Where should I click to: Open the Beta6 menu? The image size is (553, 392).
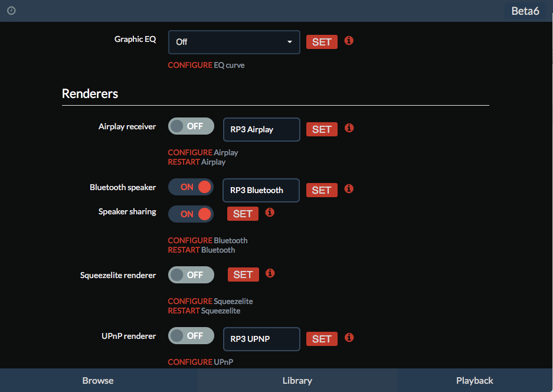point(525,11)
